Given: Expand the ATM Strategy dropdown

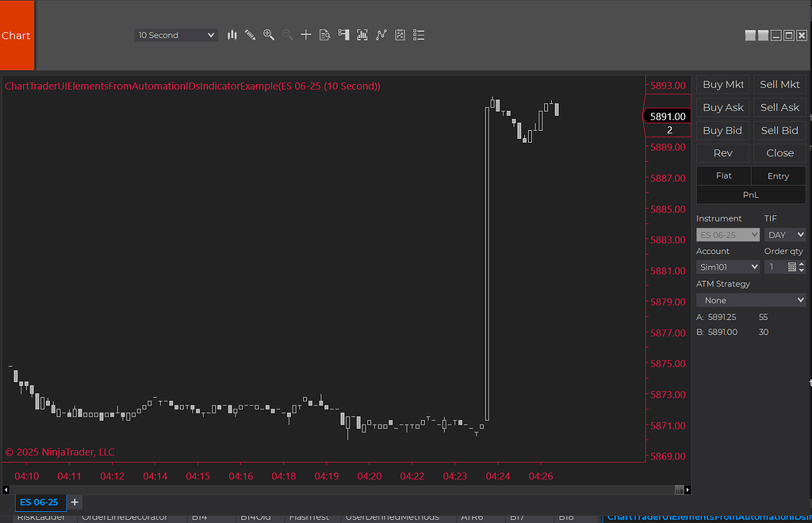Looking at the screenshot, I should (x=750, y=300).
